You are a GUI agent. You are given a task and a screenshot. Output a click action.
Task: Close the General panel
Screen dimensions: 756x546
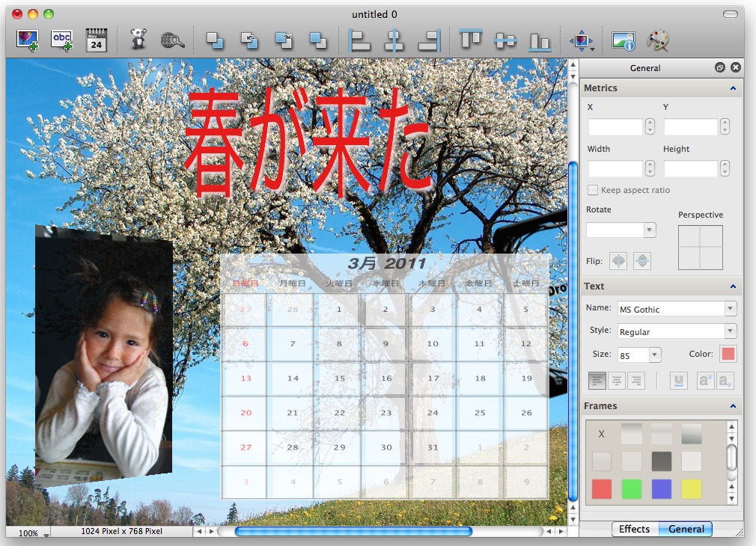pos(736,67)
